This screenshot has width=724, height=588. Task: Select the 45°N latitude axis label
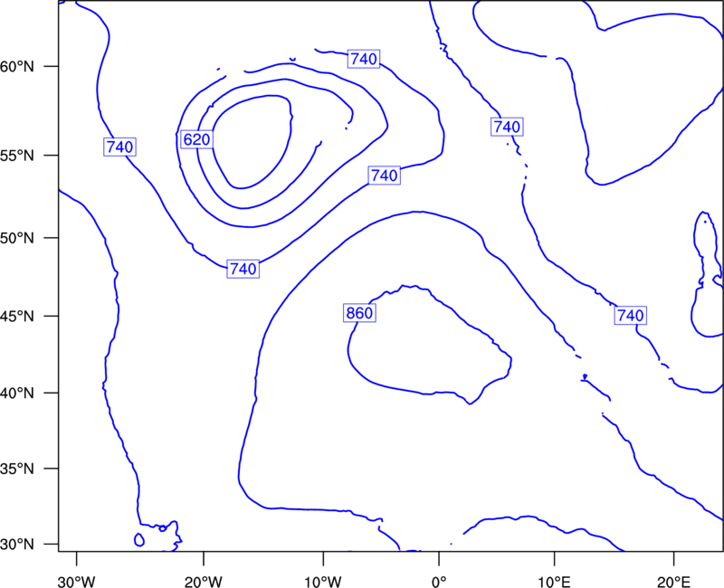coord(17,317)
